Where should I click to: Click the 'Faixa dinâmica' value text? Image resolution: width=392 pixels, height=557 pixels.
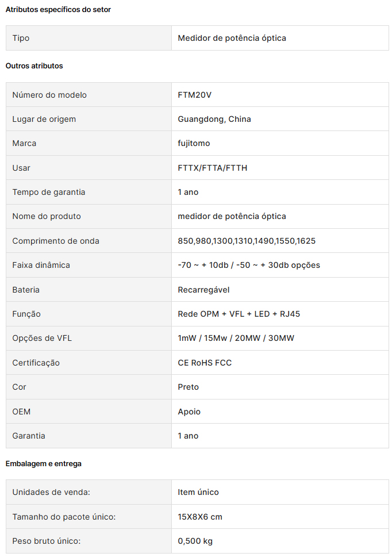249,265
